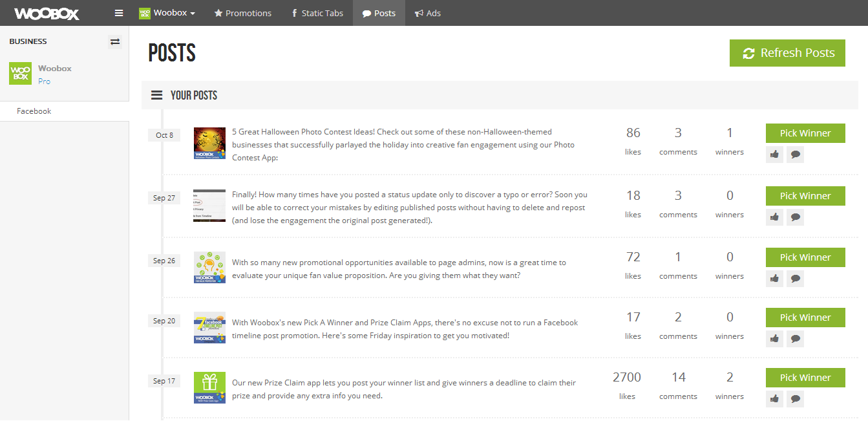
Task: Click the 'Our new Prize Claim app' post text
Action: pyautogui.click(x=404, y=389)
